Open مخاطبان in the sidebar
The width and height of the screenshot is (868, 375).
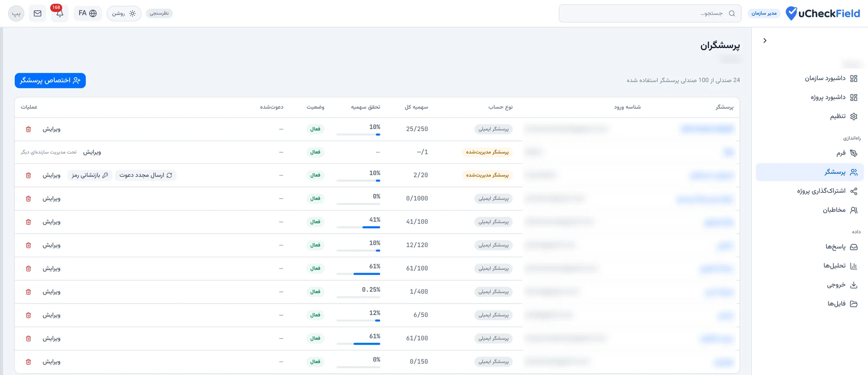coord(810,210)
